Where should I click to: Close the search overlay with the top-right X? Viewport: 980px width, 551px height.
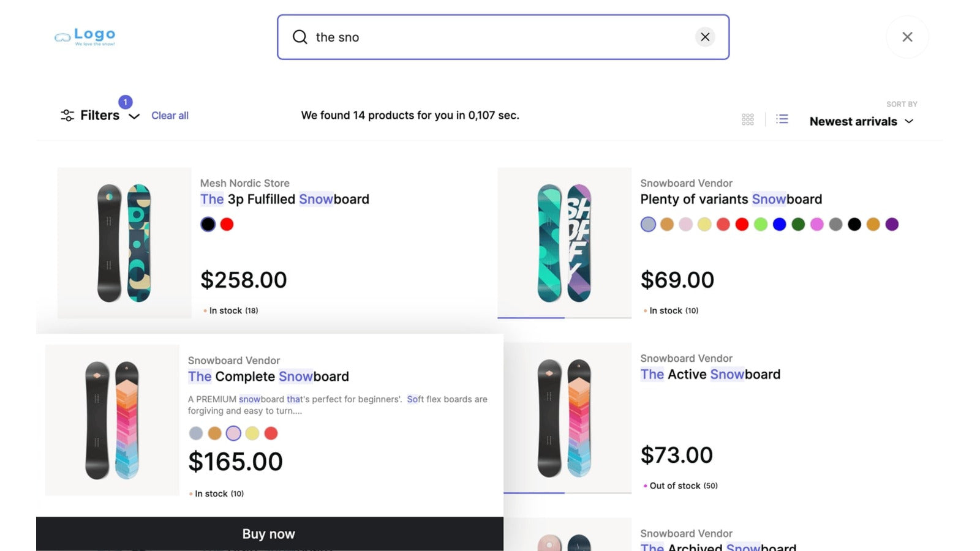[x=907, y=37]
